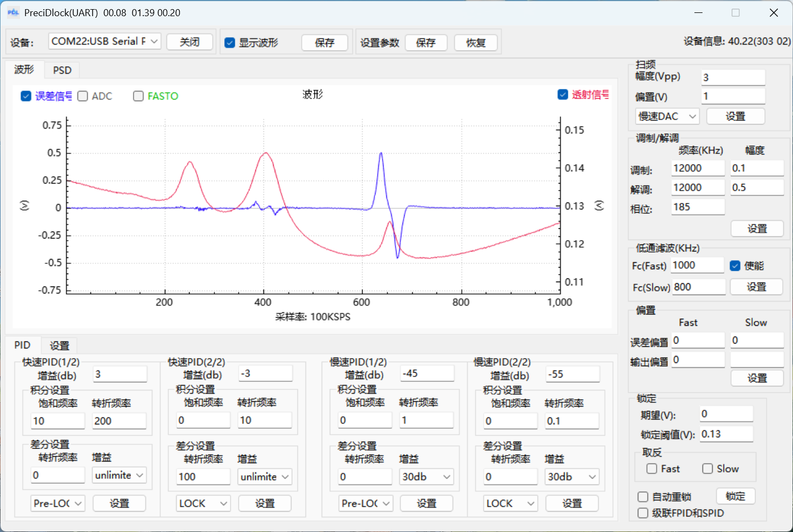Check the Fast inversion checkbox

tap(652, 468)
